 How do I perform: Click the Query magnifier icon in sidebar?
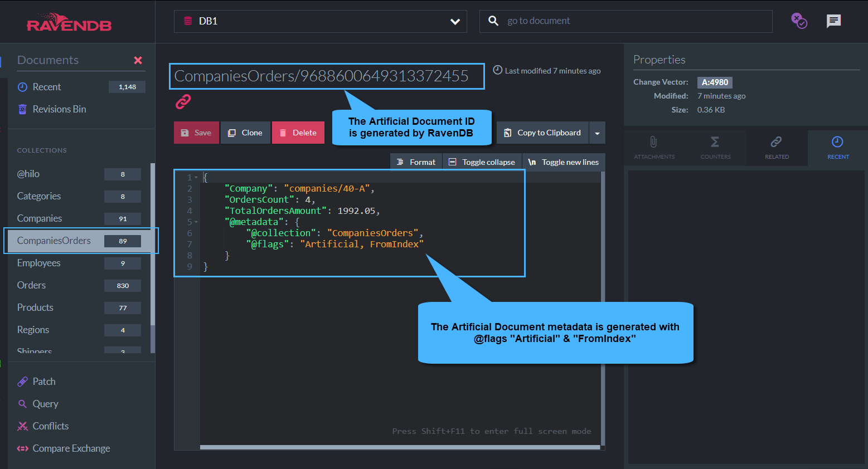22,404
